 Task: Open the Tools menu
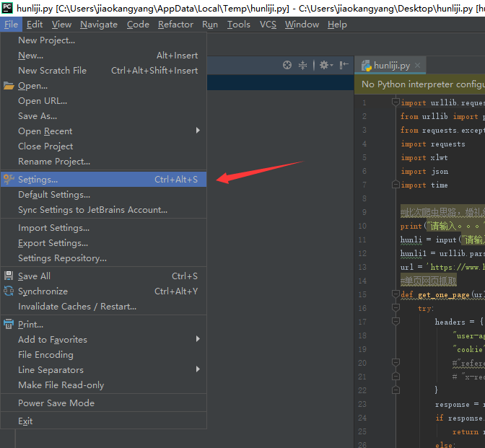238,25
